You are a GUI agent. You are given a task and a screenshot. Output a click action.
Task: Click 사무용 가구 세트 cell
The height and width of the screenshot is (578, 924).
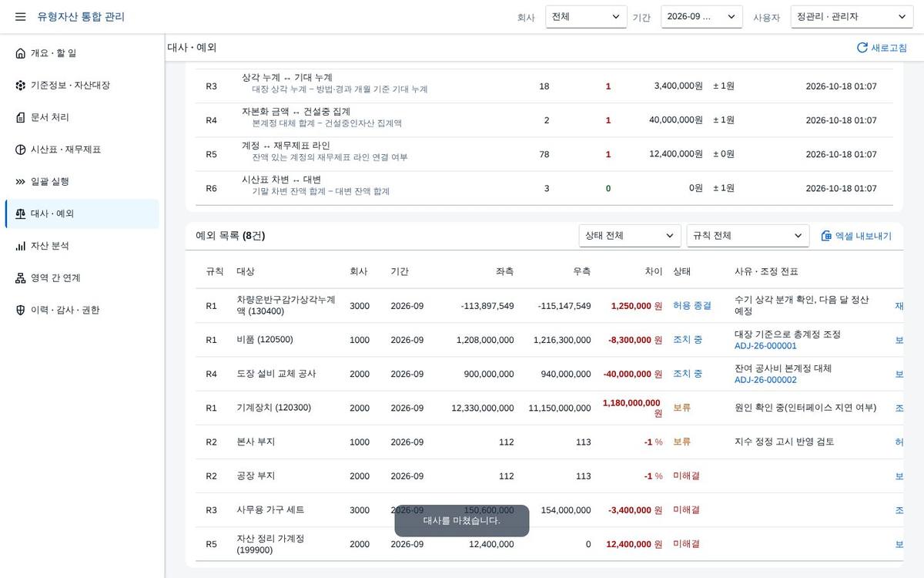tap(270, 509)
